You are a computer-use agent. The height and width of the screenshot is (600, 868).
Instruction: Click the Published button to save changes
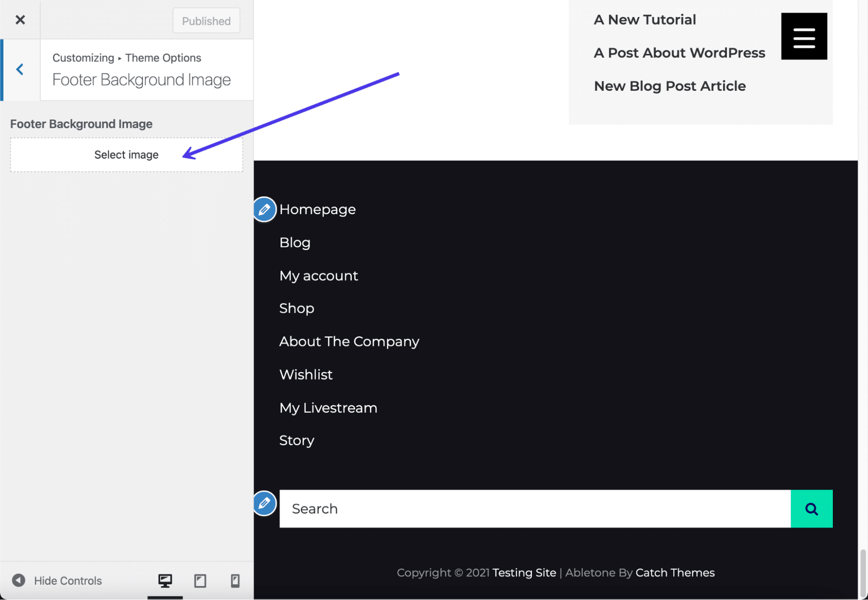pos(206,20)
